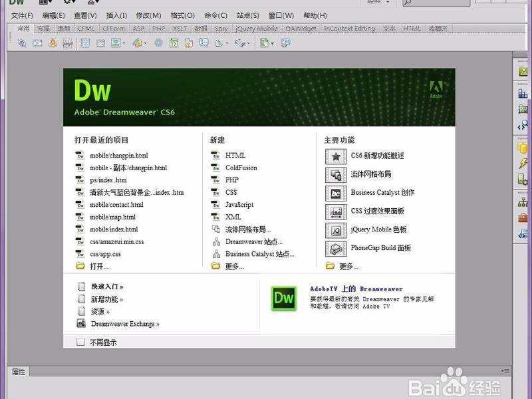The height and width of the screenshot is (399, 532).
Task: Insert a widget with gear icon
Action: 158,43
